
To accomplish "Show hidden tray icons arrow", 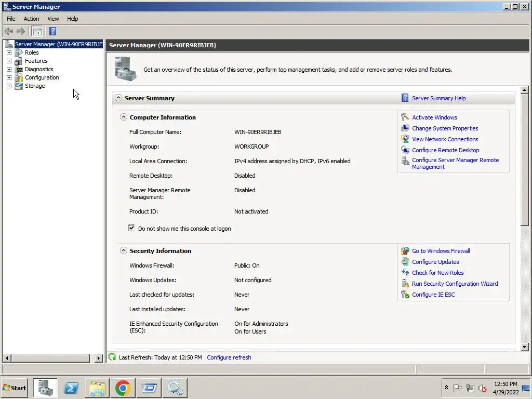I will [x=446, y=388].
